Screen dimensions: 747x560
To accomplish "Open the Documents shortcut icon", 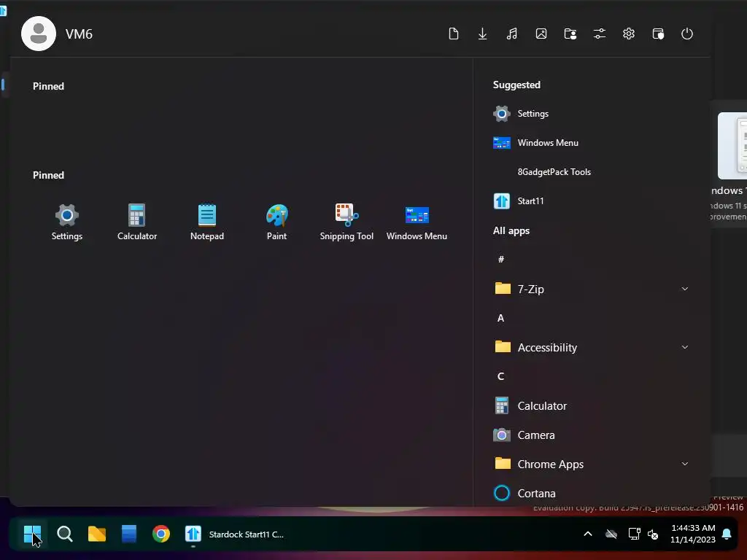I will tap(454, 34).
